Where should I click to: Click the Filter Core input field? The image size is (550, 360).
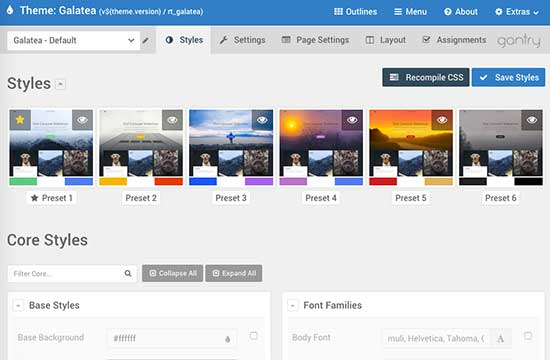(x=72, y=274)
